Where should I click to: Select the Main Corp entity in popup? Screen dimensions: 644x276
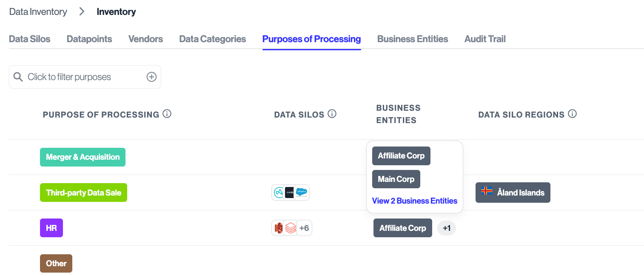pyautogui.click(x=396, y=179)
